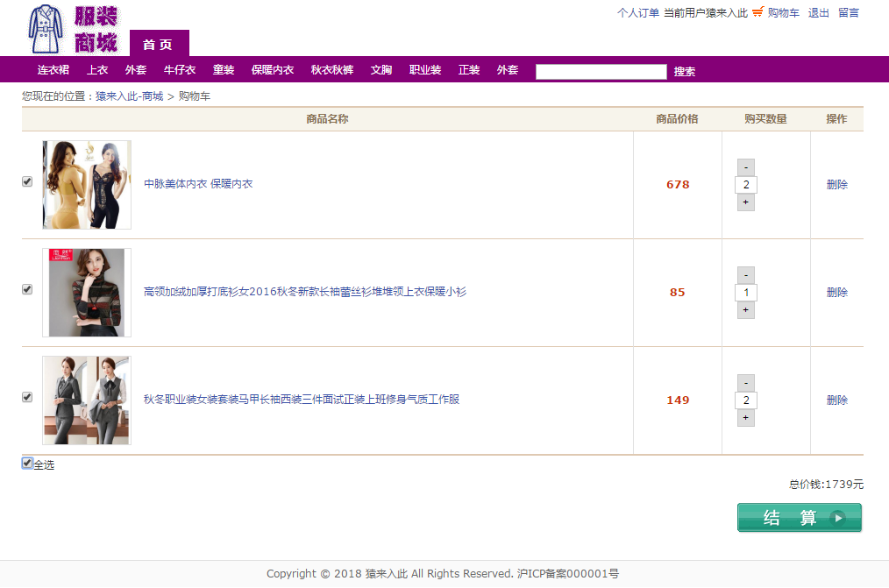Open the 牛仔衣 category
Image resolution: width=889 pixels, height=588 pixels.
pyautogui.click(x=179, y=70)
